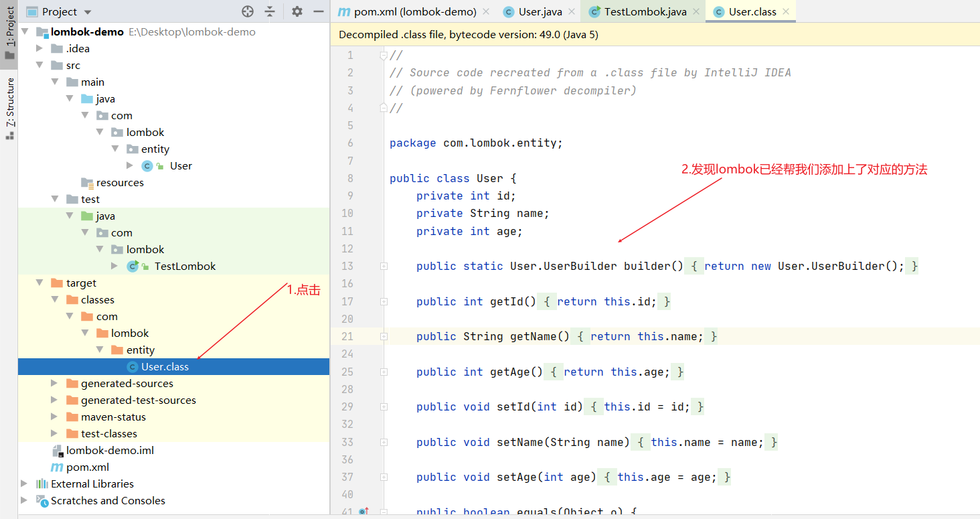Select the User class in main entity package

[x=181, y=165]
